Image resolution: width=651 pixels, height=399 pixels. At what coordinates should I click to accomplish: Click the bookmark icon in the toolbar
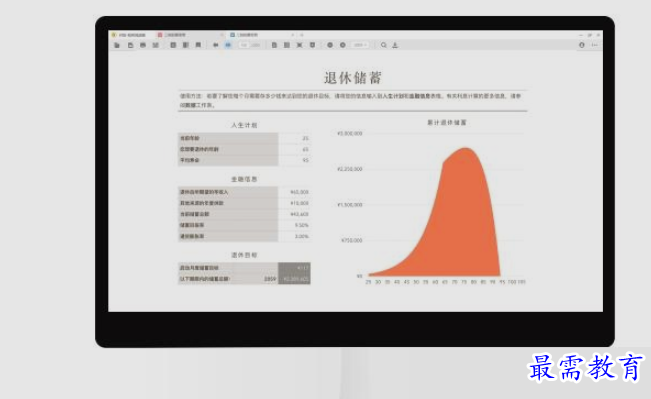pos(198,45)
